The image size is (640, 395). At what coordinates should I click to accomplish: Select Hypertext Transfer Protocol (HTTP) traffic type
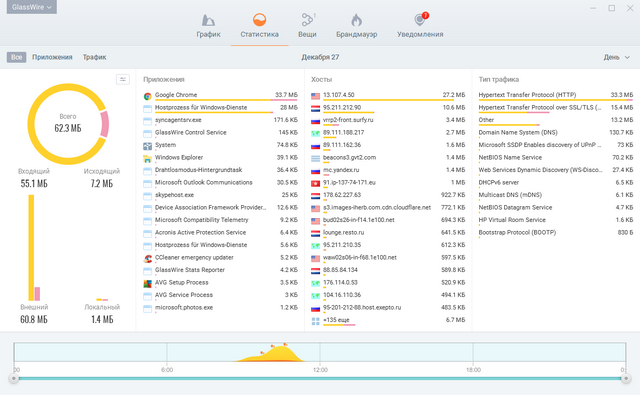click(556, 95)
